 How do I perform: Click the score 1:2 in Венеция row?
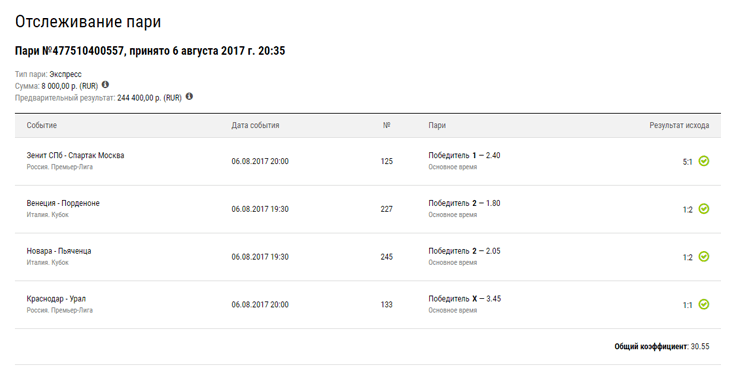pyautogui.click(x=688, y=210)
